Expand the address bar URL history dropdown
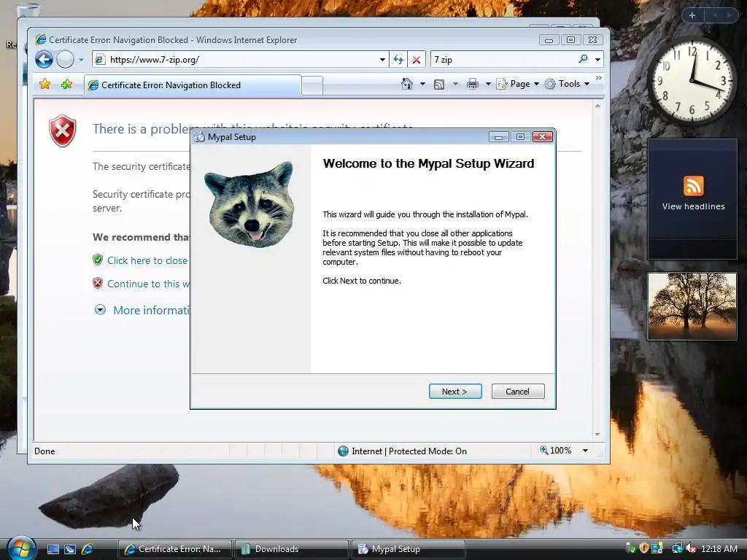This screenshot has height=560, width=747. (382, 60)
